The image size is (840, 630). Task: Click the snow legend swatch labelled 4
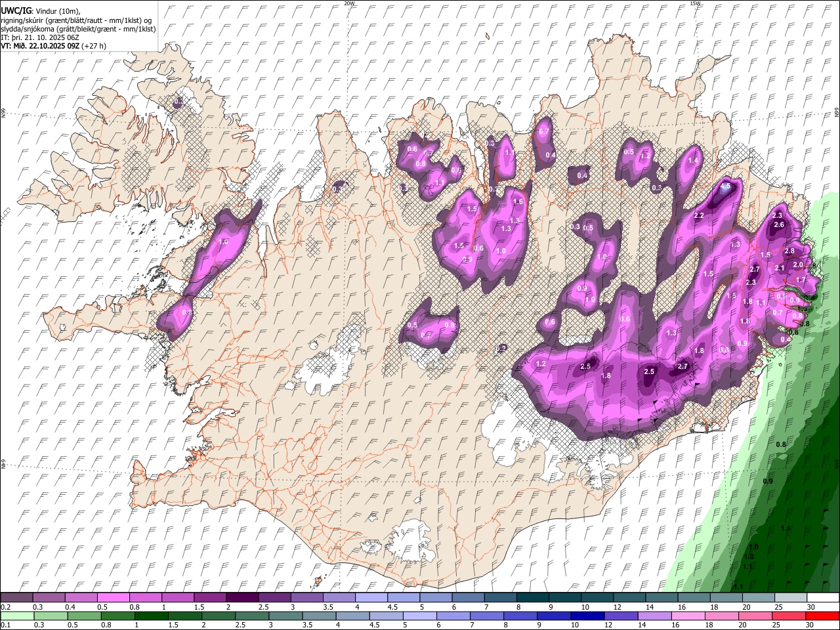371,598
